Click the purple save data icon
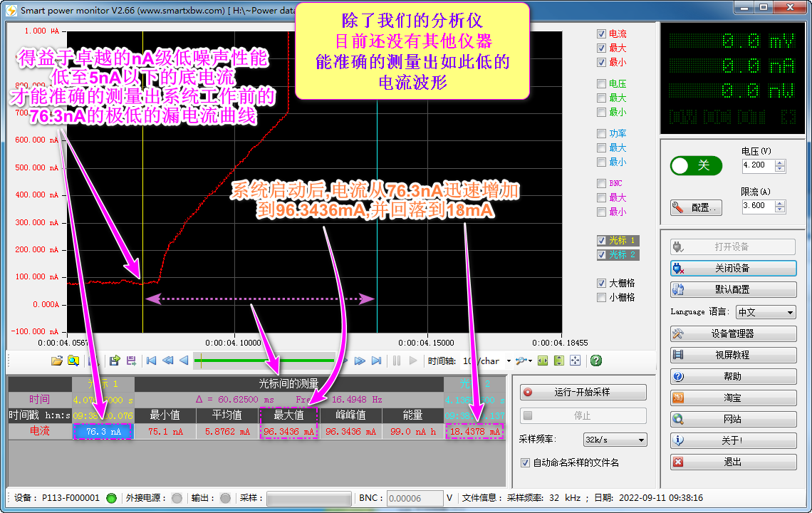 tap(131, 361)
